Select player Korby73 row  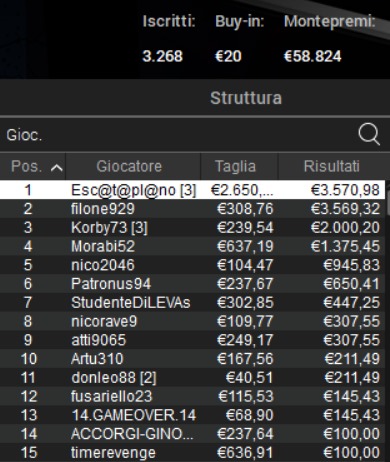coord(192,227)
